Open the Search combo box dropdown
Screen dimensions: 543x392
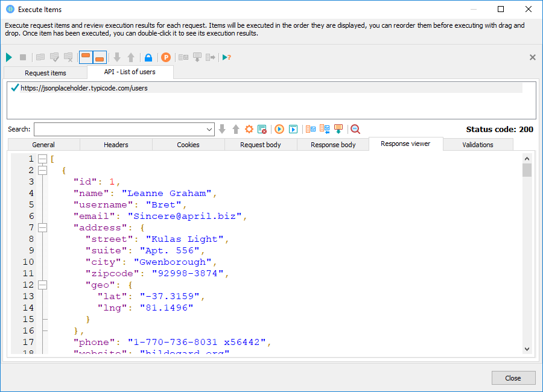pyautogui.click(x=209, y=128)
